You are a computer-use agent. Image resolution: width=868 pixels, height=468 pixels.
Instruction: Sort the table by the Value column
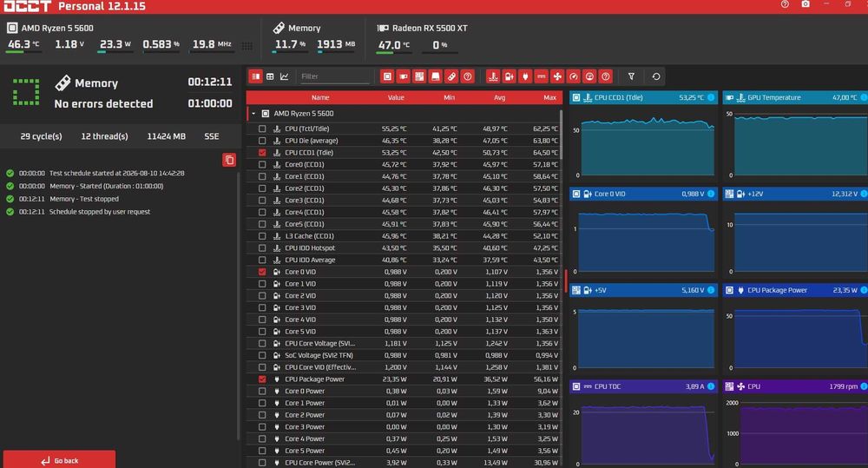coord(396,97)
